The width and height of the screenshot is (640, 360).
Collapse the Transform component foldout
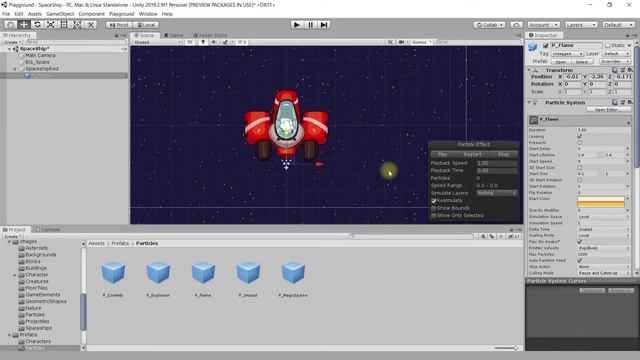[x=529, y=70]
